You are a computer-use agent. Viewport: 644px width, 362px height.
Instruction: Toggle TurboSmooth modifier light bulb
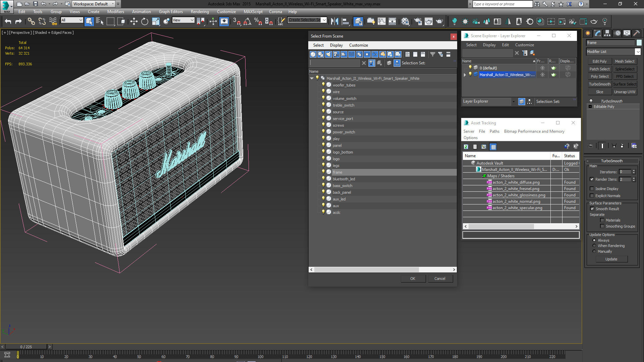pos(591,101)
